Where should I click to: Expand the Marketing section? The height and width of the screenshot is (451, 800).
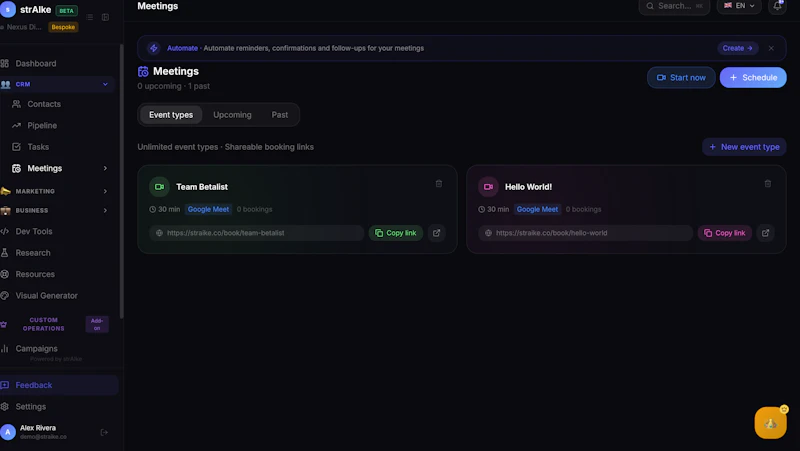pos(105,191)
